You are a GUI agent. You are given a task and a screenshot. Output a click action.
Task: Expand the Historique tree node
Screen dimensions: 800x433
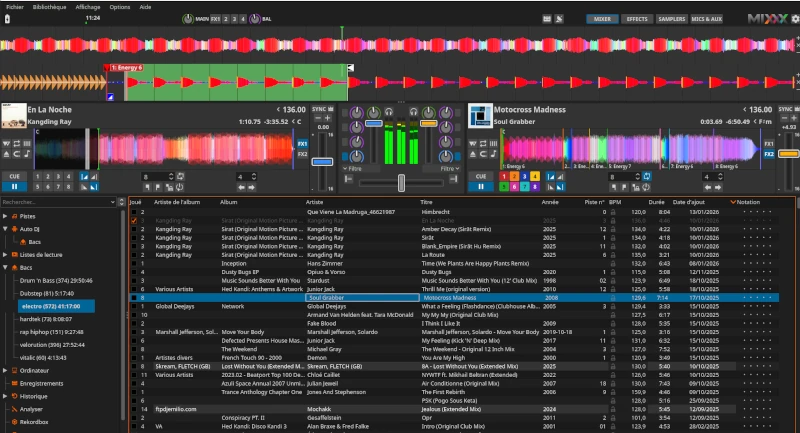point(5,396)
